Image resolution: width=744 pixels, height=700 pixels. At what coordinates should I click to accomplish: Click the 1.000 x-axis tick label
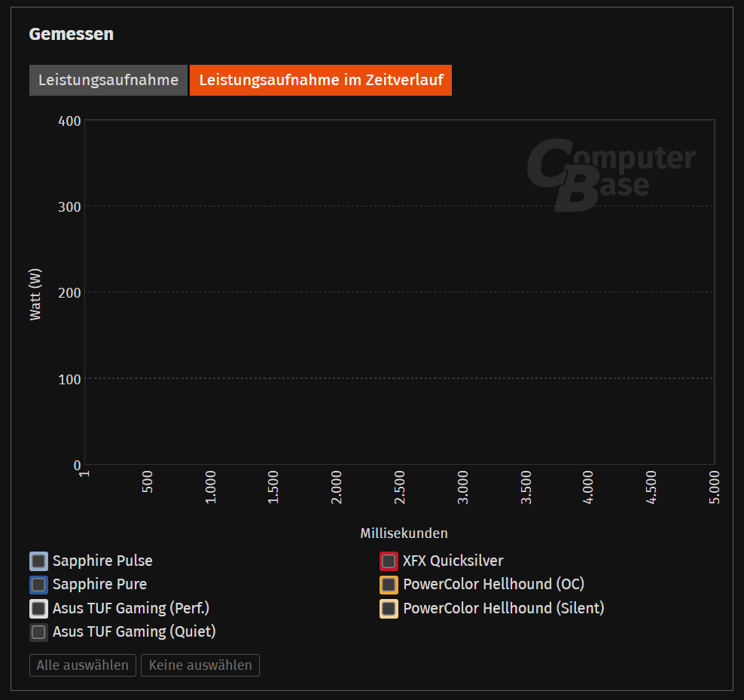point(210,488)
